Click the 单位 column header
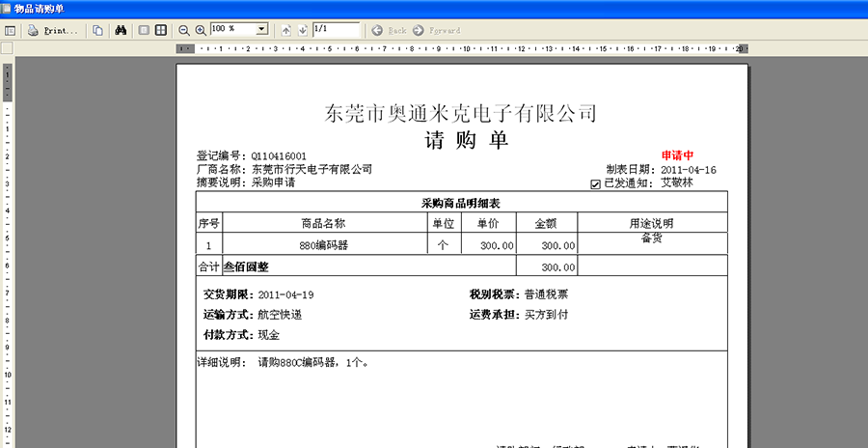868x448 pixels. tap(444, 224)
